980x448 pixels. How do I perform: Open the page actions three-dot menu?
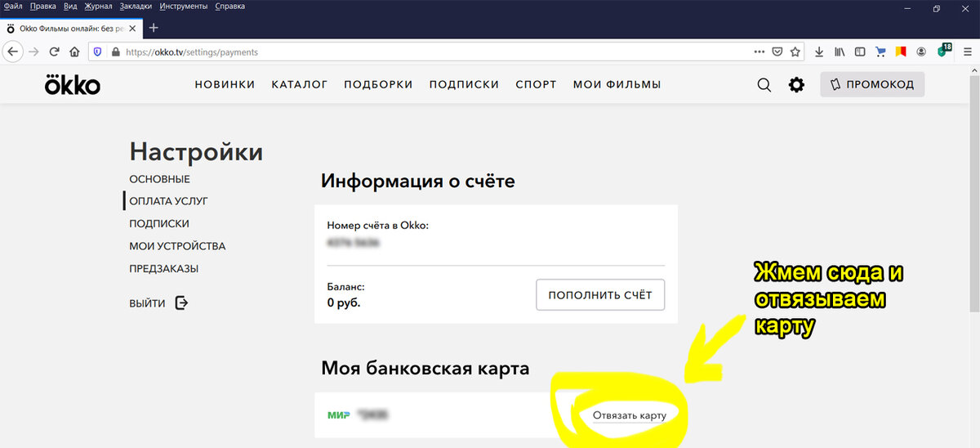coord(760,52)
